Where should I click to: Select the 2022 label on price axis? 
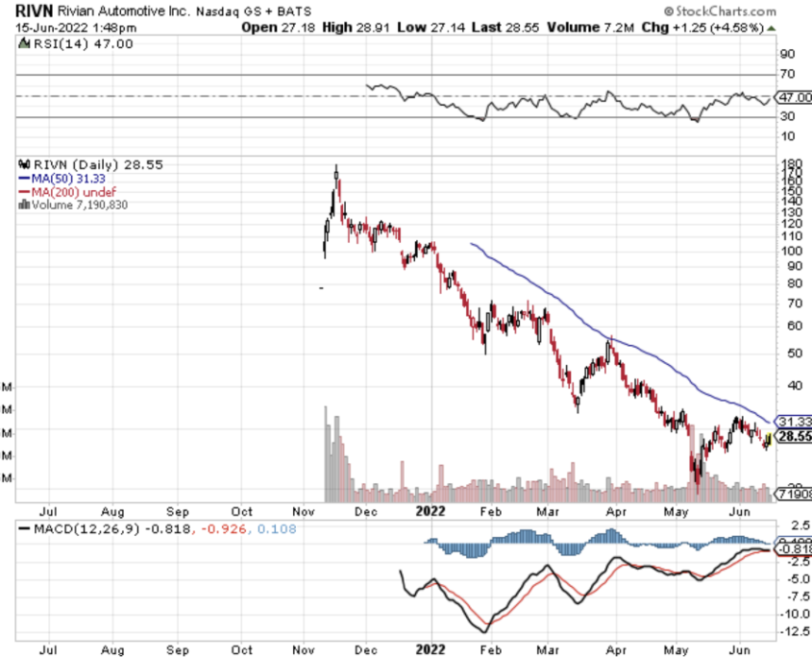[x=429, y=512]
